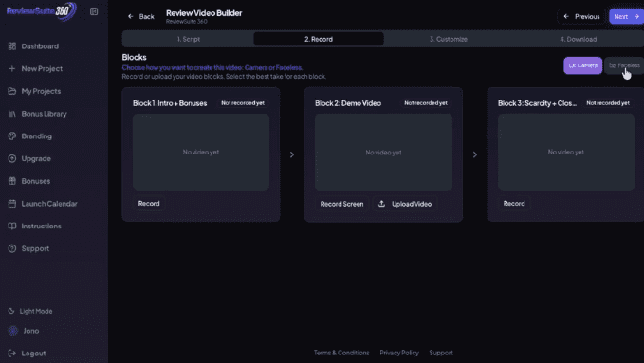Click the 'Review Video Builder' heading
The width and height of the screenshot is (644, 363).
click(x=204, y=13)
